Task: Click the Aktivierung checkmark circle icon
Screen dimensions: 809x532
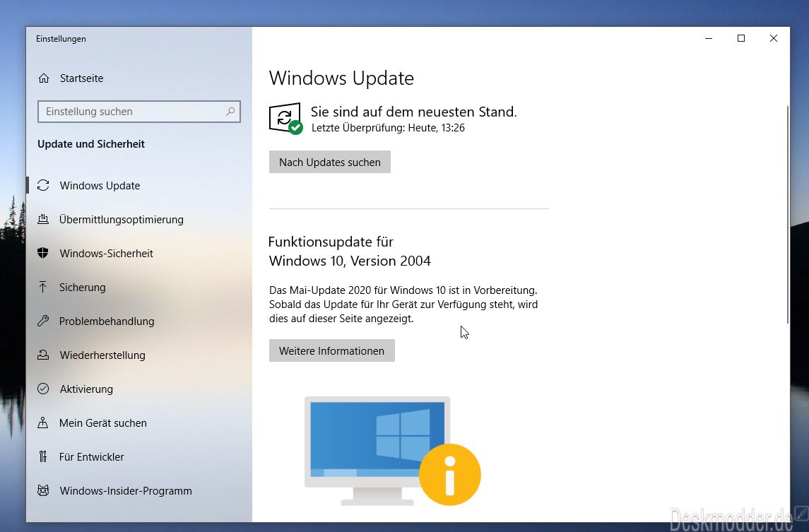Action: point(43,389)
